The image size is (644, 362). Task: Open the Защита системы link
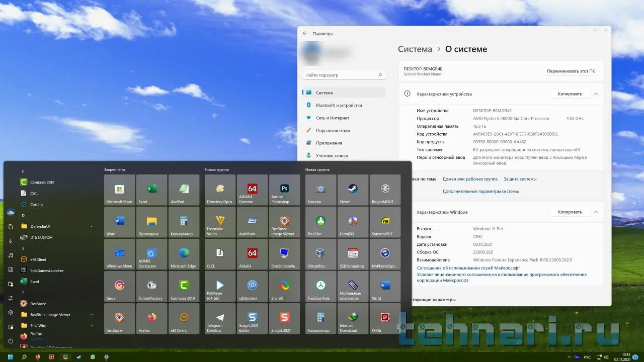520,179
